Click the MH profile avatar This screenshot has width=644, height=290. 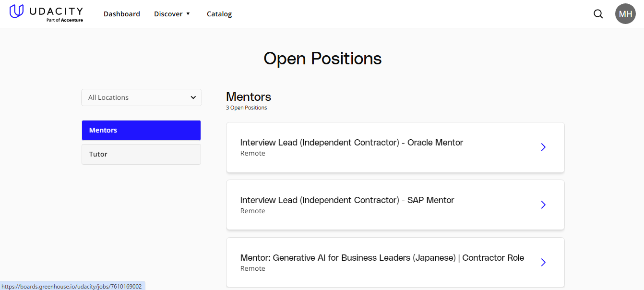pyautogui.click(x=625, y=13)
